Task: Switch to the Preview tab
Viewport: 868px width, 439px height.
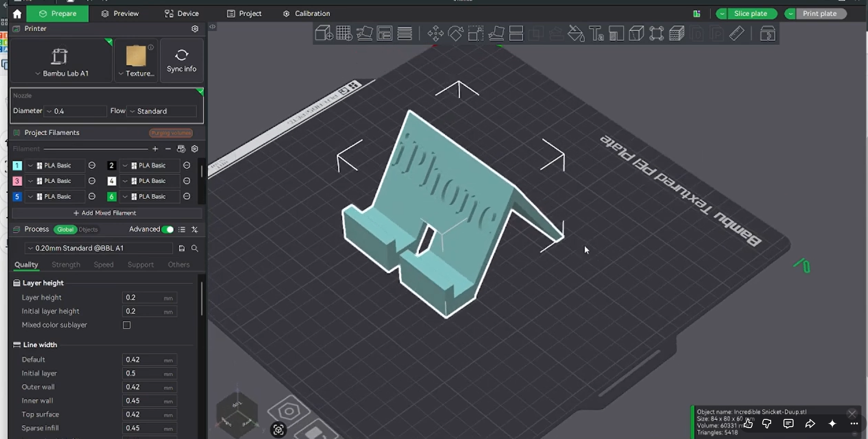Action: [x=120, y=14]
